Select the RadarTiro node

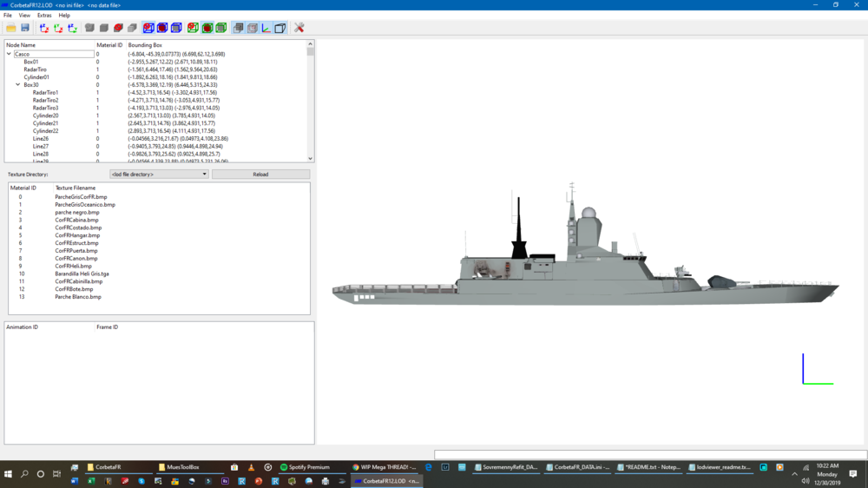35,69
